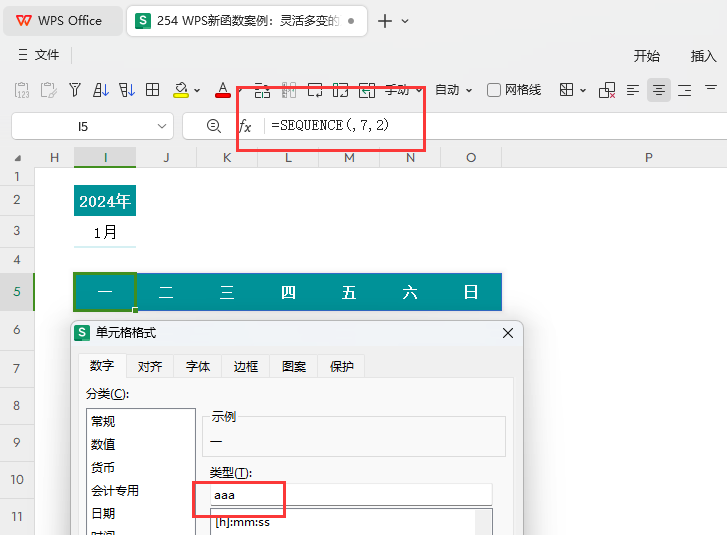
Task: Open the new tab dropdown chevron
Action: tap(405, 21)
